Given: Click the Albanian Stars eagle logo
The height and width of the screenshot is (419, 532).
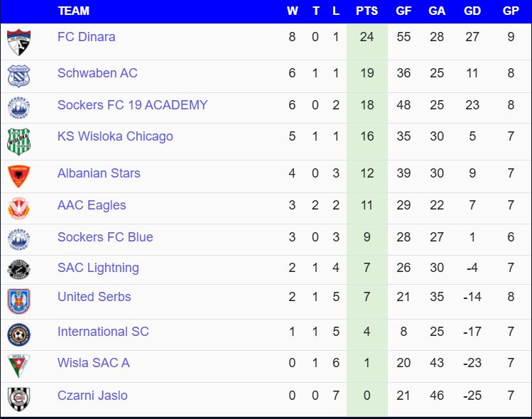Looking at the screenshot, I should (18, 175).
